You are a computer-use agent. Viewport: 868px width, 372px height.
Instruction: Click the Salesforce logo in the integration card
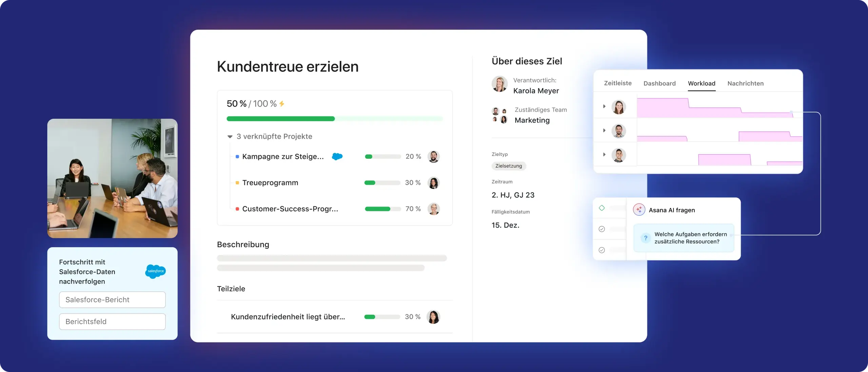click(x=155, y=271)
